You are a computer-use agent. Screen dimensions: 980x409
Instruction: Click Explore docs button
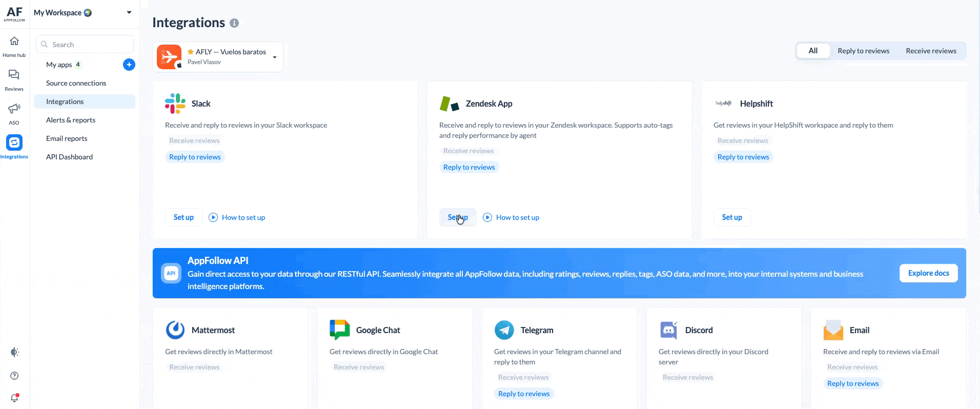[x=928, y=273]
